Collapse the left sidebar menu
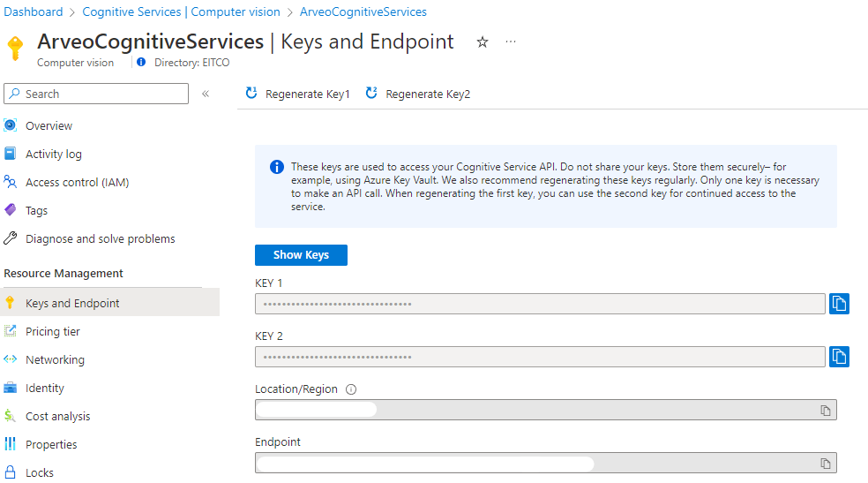The width and height of the screenshot is (868, 483). click(x=206, y=94)
